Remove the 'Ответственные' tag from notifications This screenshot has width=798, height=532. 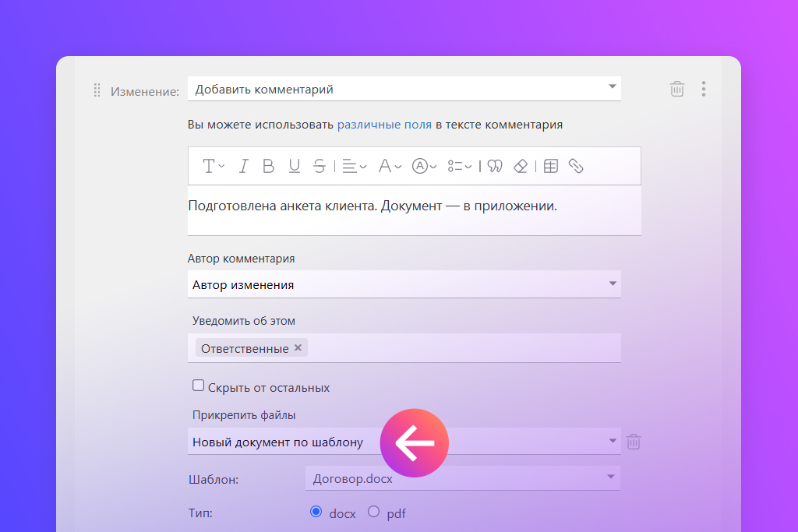pyautogui.click(x=298, y=348)
